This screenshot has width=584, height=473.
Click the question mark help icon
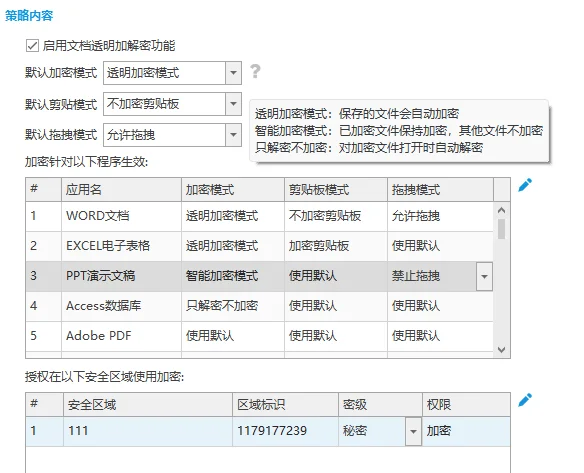coord(255,71)
